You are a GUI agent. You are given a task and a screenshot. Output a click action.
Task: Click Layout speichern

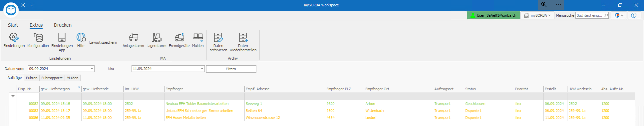click(103, 42)
